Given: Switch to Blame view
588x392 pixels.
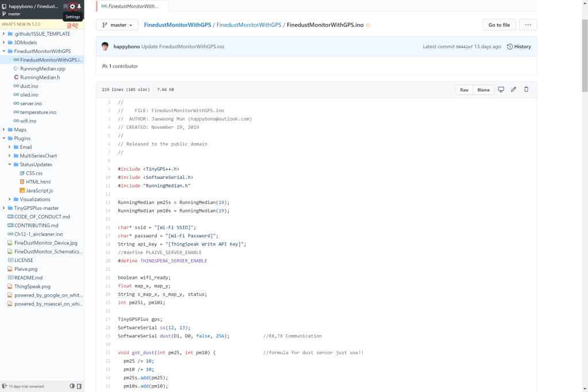Looking at the screenshot, I should [483, 90].
